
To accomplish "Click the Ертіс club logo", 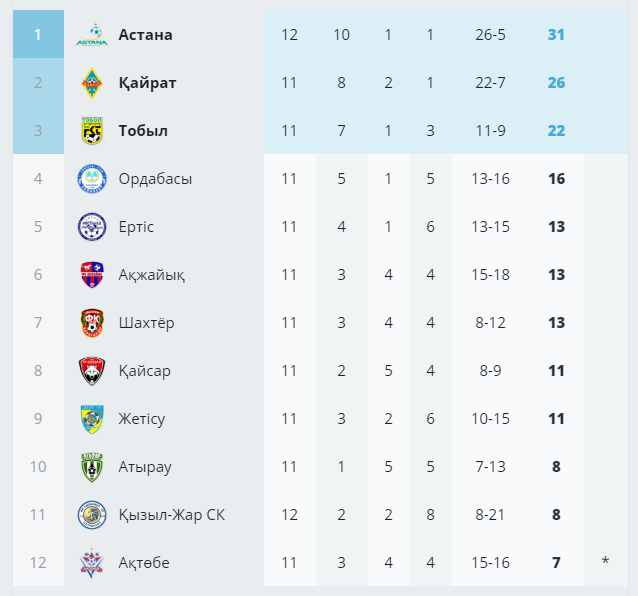I will pyautogui.click(x=92, y=227).
